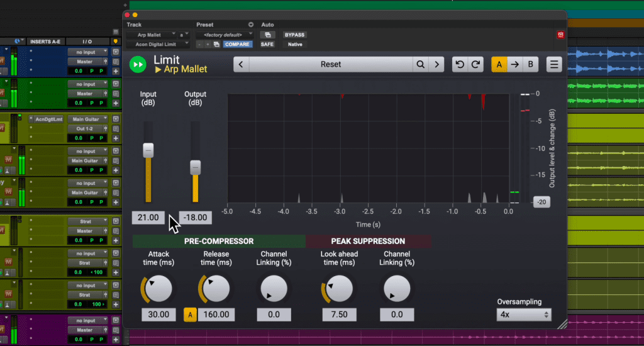The image size is (644, 346).
Task: Toggle the SAFE automation button
Action: [x=267, y=45]
